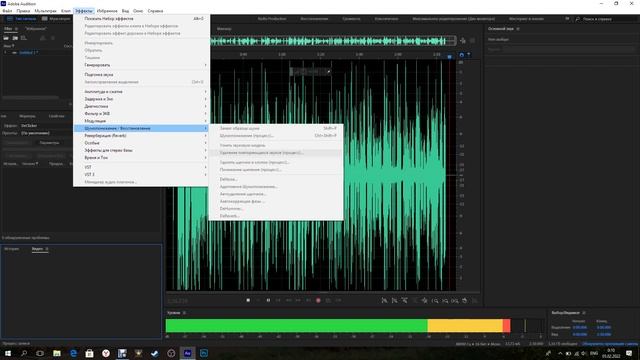Expand the Модуляция submenu

pyautogui.click(x=141, y=121)
